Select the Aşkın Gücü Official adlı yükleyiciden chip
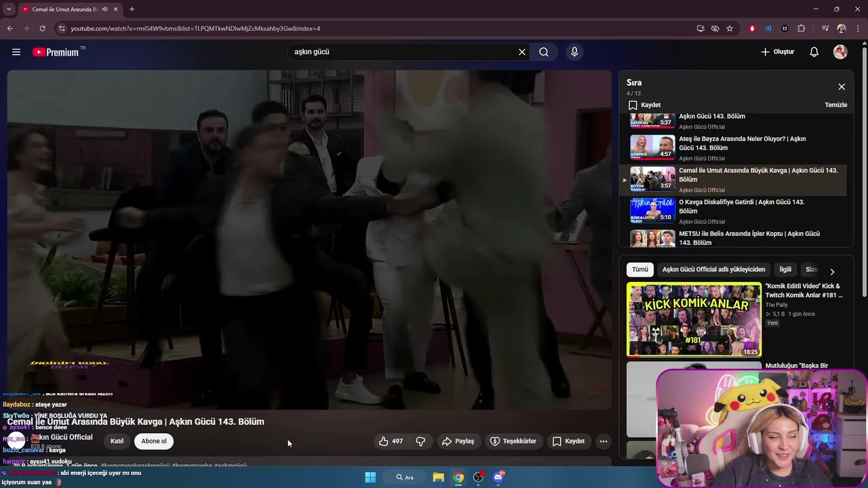Viewport: 868px width, 488px height. [713, 270]
